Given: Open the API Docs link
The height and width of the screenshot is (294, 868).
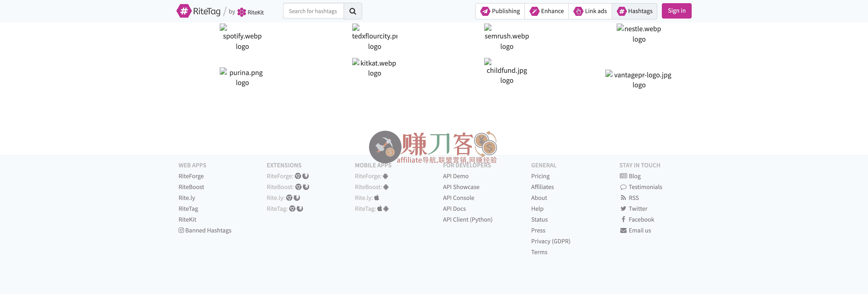Looking at the screenshot, I should pyautogui.click(x=454, y=209).
